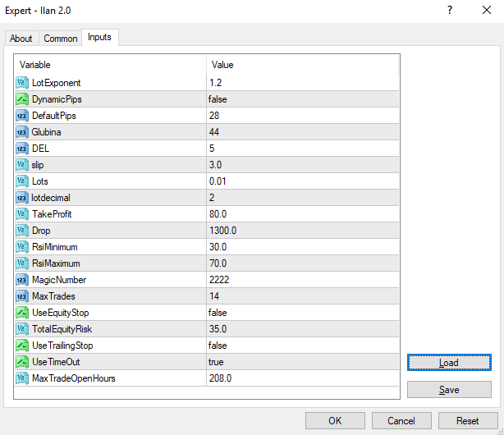Click the UseEquityStop boolean icon
Screen dimensions: 504x435
click(22, 313)
